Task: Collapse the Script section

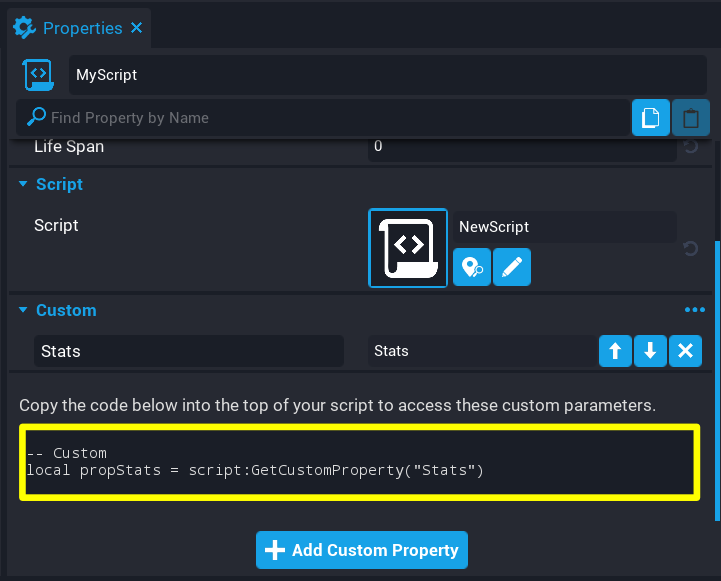Action: tap(23, 185)
